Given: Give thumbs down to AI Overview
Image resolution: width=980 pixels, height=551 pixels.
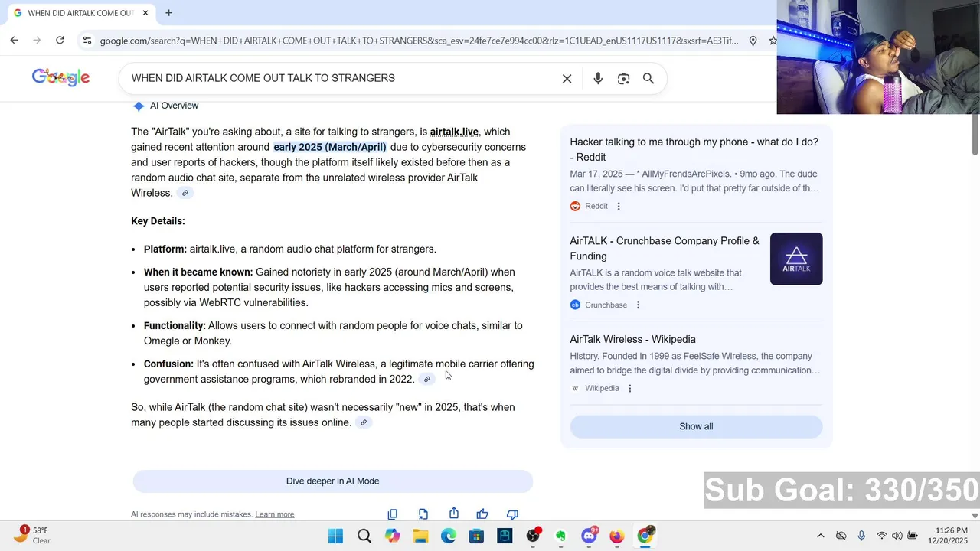Looking at the screenshot, I should [512, 514].
